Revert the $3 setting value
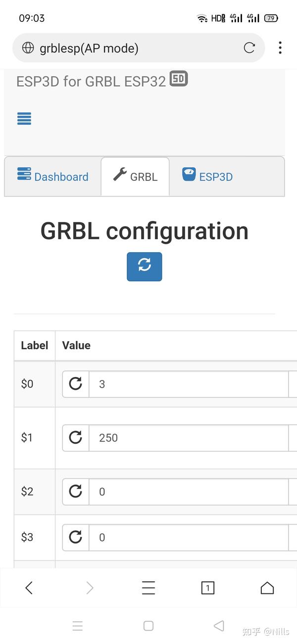The image size is (297, 644). [x=76, y=537]
